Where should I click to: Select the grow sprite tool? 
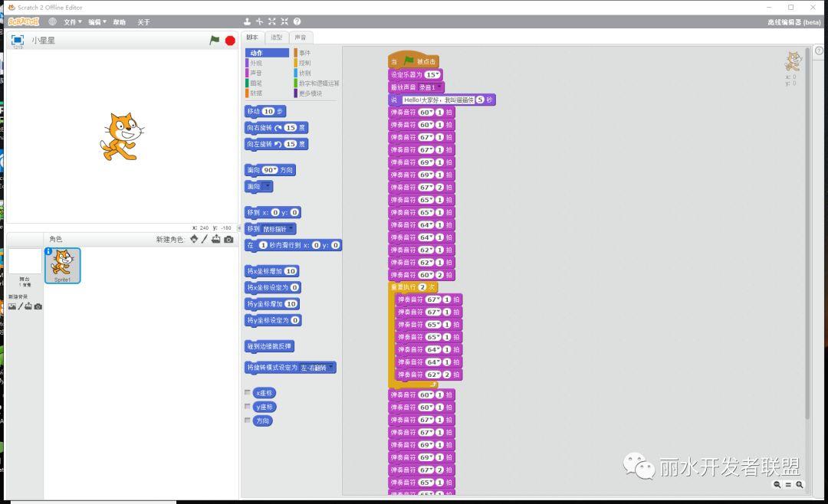[x=272, y=21]
